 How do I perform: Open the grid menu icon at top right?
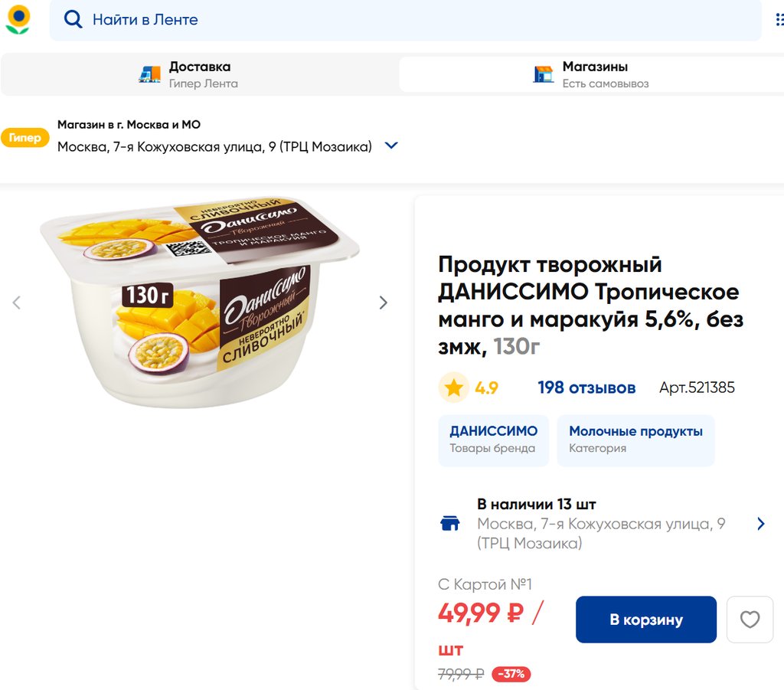(779, 20)
